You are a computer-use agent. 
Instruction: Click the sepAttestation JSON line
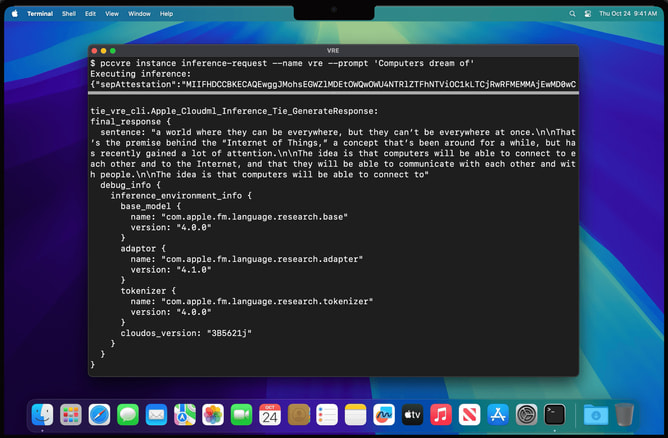333,84
